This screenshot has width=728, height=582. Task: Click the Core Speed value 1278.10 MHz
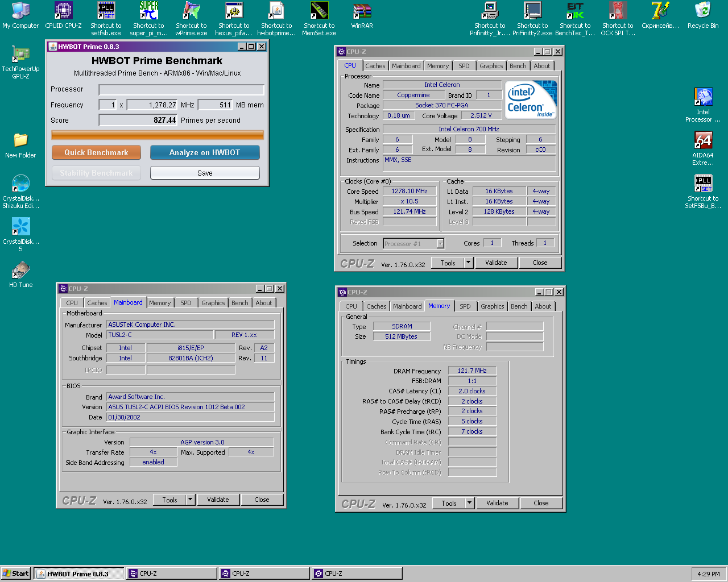[409, 192]
